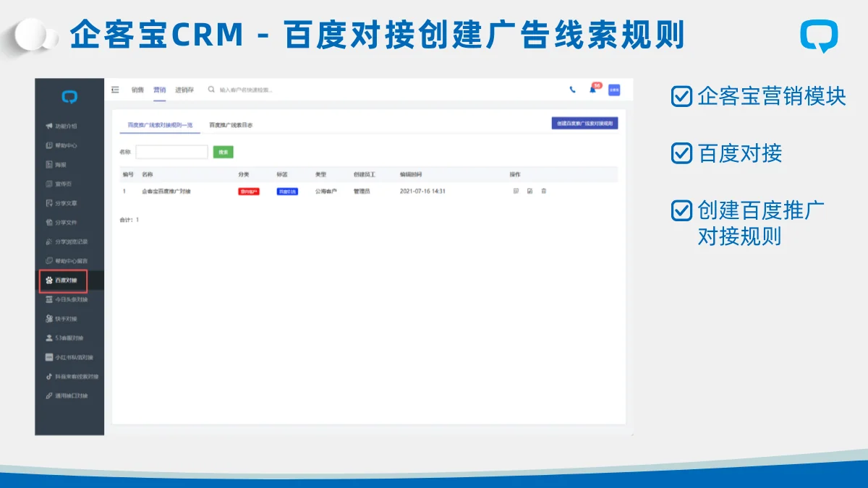This screenshot has width=868, height=488.
Task: Click the 公海客户 type cell
Action: click(x=326, y=192)
